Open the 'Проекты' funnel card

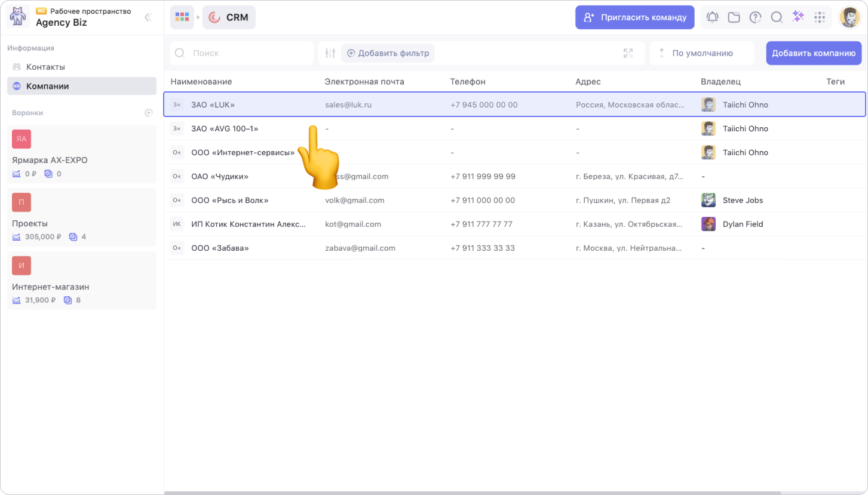click(82, 218)
